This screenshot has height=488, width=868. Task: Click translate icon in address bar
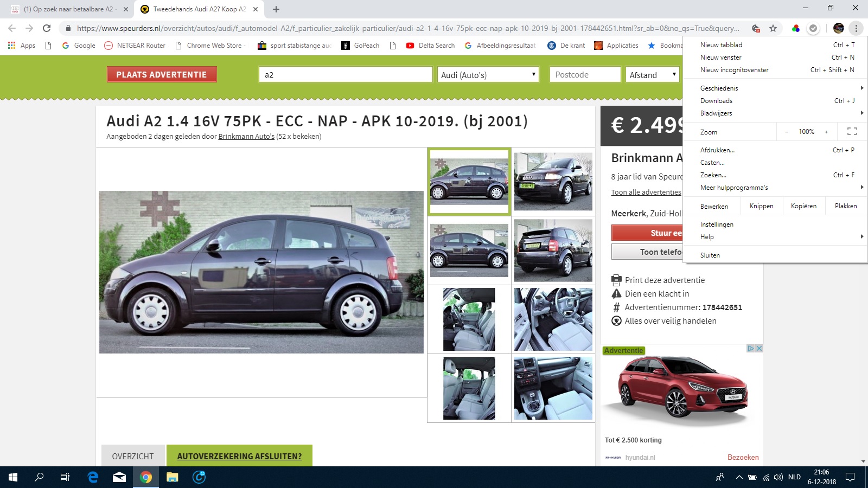(756, 28)
